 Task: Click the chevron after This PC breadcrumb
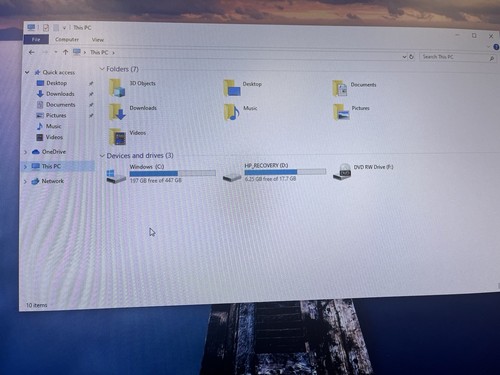click(113, 53)
